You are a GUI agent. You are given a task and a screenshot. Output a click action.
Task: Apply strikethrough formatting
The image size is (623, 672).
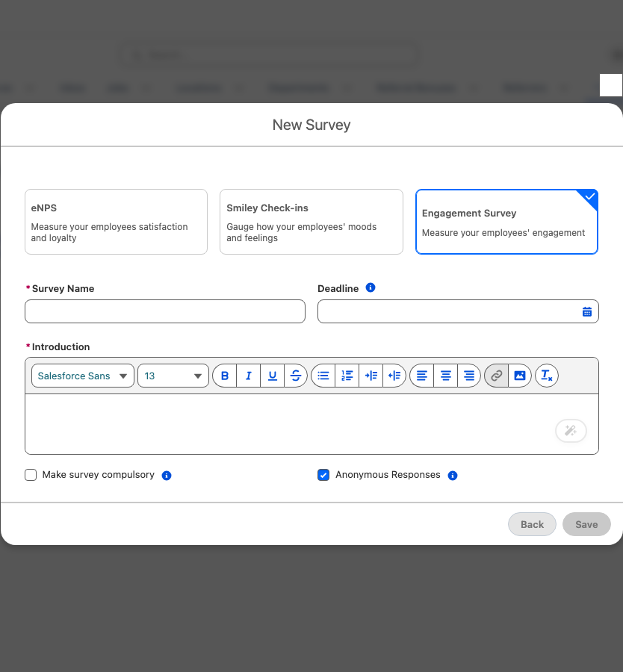pyautogui.click(x=296, y=376)
